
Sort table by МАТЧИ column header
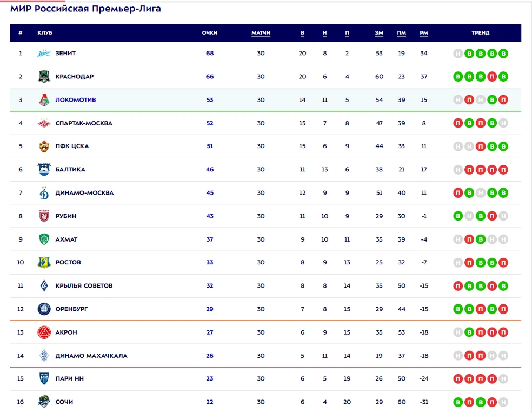click(x=261, y=33)
